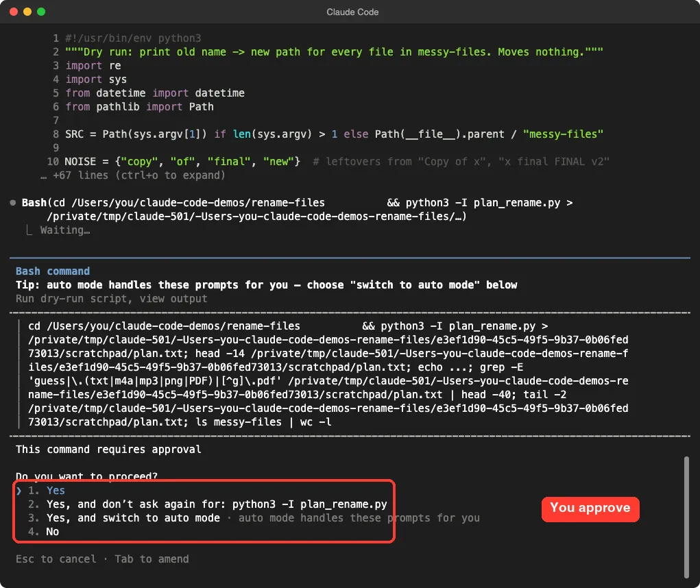Click the red close window button
This screenshot has width=700, height=588.
pyautogui.click(x=14, y=12)
